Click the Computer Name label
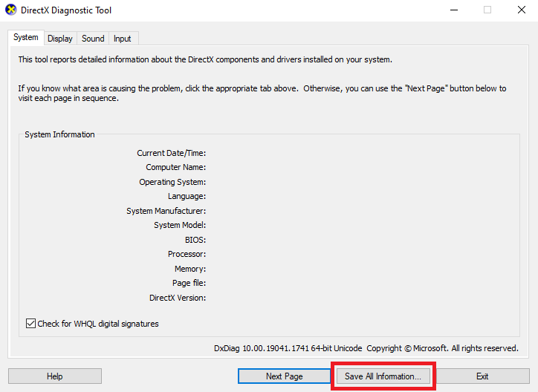This screenshot has width=538, height=392. point(175,167)
